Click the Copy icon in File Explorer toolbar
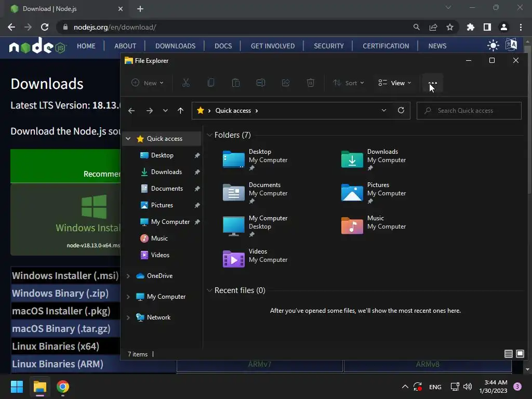 pyautogui.click(x=211, y=83)
